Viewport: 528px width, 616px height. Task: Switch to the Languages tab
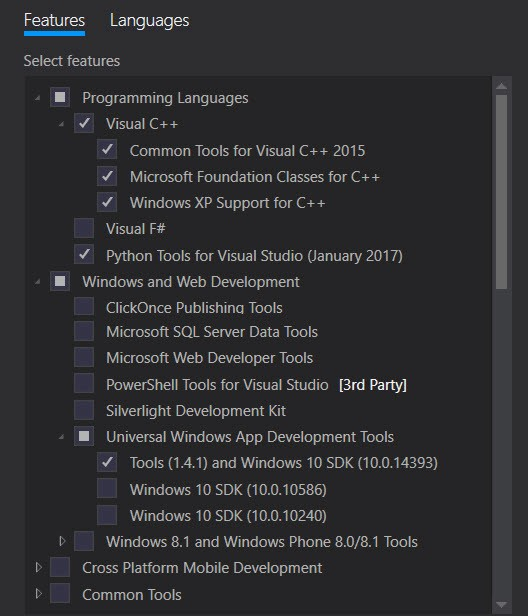149,20
